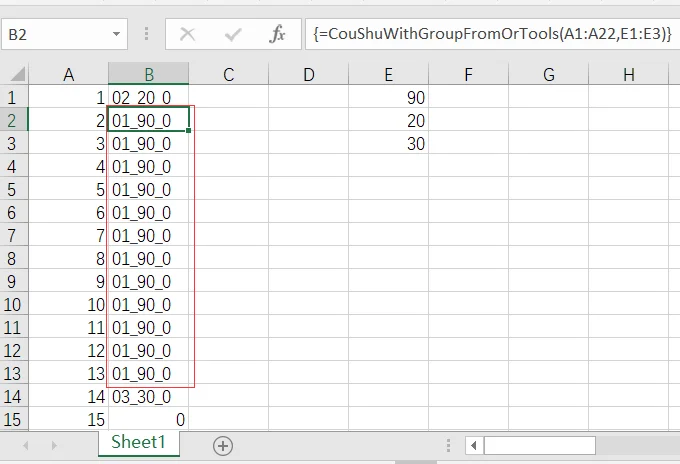Click the Select All corner triangle
The width and height of the screenshot is (680, 464).
point(17,74)
